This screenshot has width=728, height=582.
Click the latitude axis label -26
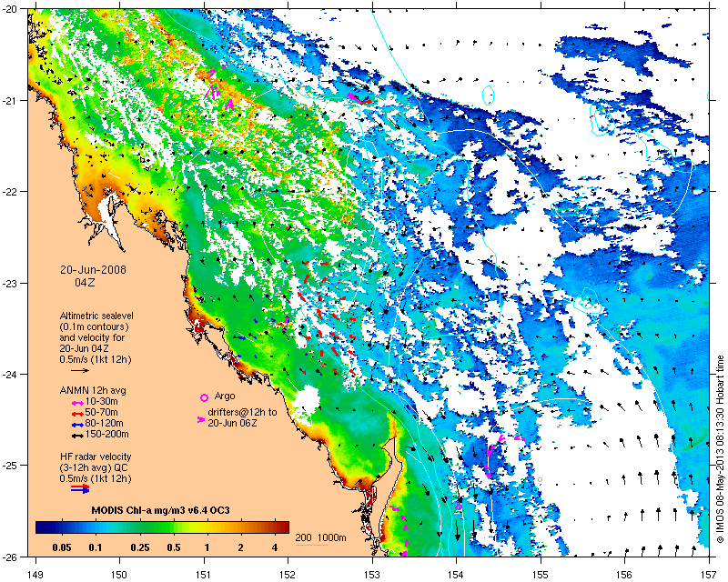click(x=10, y=557)
